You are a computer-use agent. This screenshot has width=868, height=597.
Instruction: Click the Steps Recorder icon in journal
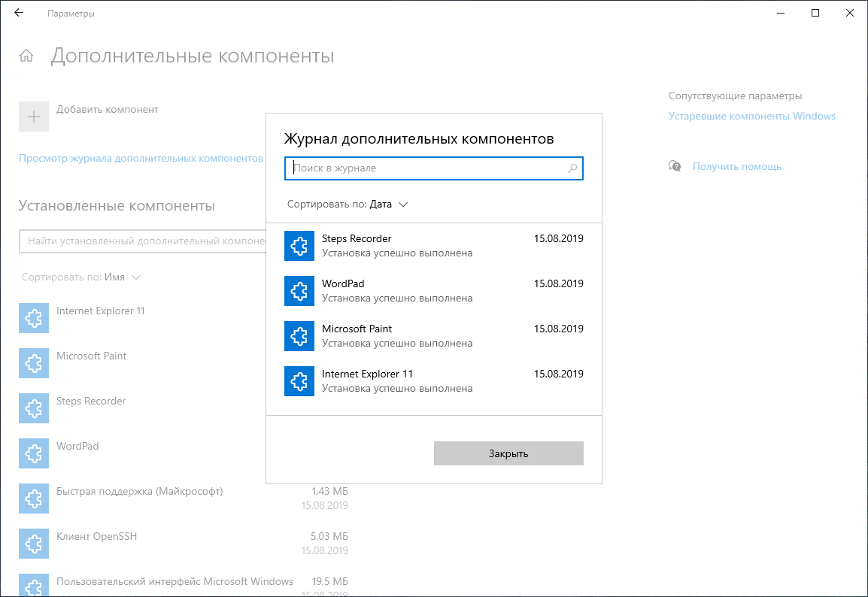pyautogui.click(x=299, y=246)
